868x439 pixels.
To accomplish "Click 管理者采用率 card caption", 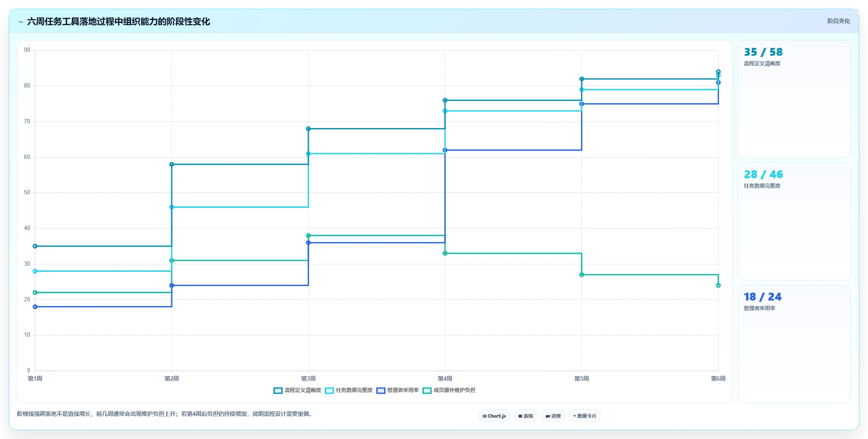I will (759, 308).
